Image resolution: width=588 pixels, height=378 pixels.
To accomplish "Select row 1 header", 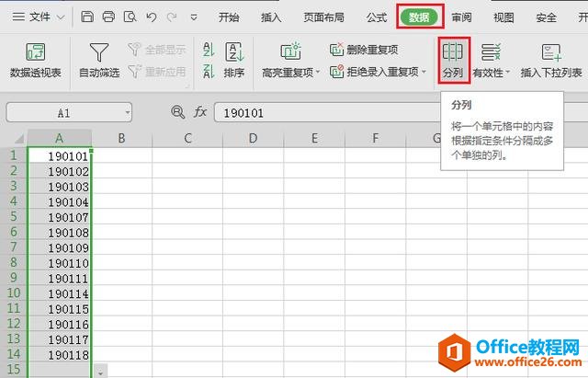I will click(14, 155).
